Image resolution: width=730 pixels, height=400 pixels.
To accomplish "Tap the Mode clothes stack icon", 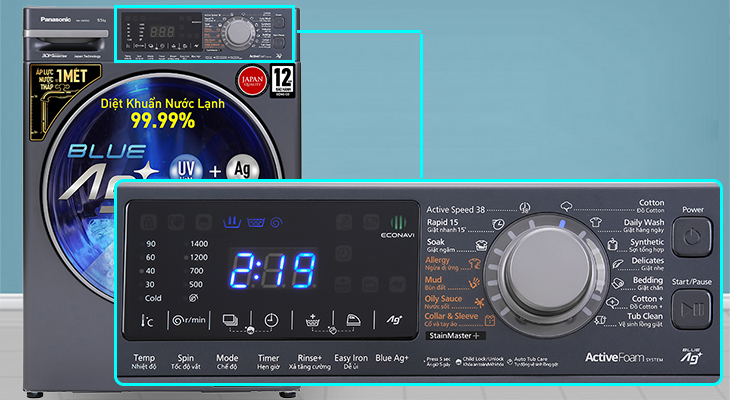I will tap(230, 320).
